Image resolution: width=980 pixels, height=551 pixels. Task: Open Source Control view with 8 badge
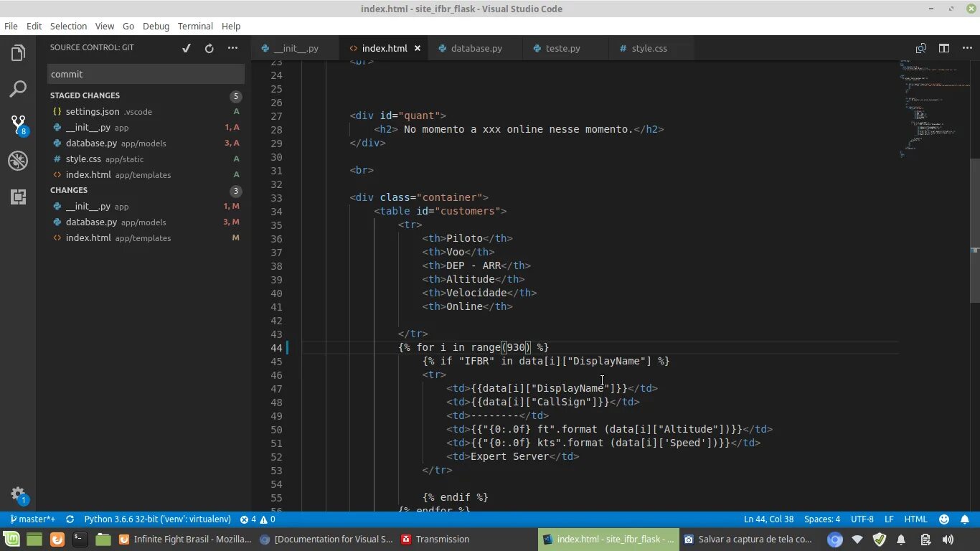(x=18, y=125)
